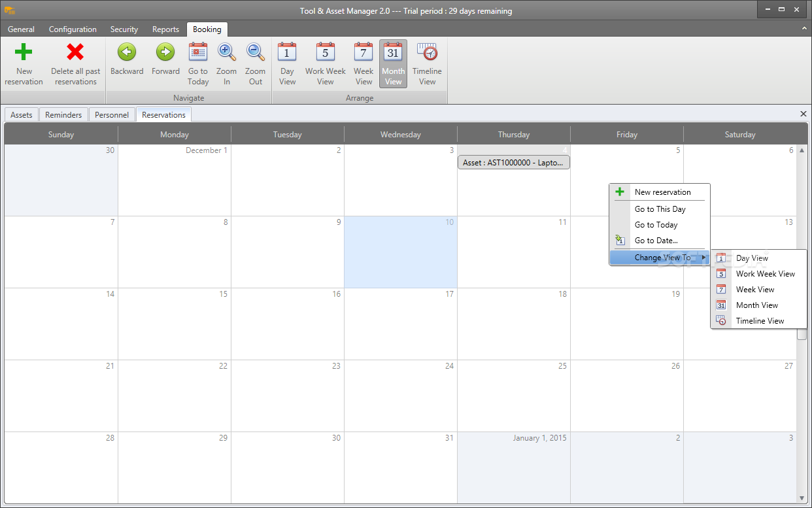Click the Tuesday column header
The width and height of the screenshot is (812, 508).
pos(288,135)
